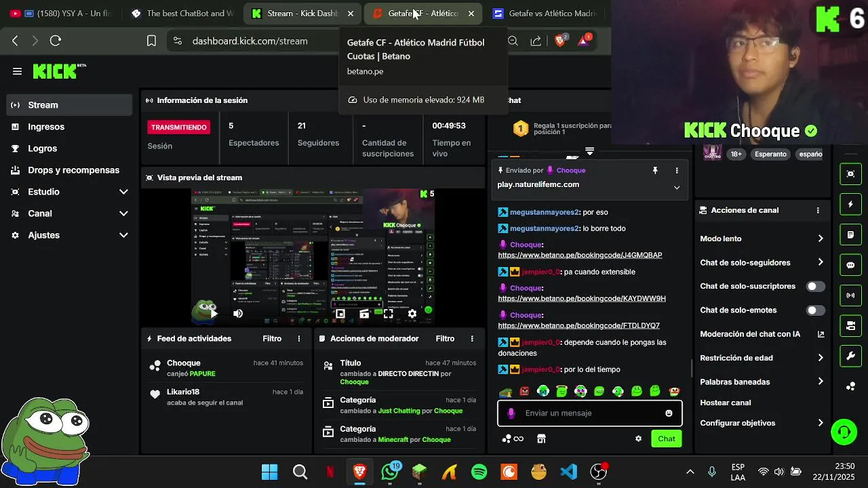Screen dimensions: 868x488
Task: Open Visual Studio Code from taskbar
Action: coord(569,471)
